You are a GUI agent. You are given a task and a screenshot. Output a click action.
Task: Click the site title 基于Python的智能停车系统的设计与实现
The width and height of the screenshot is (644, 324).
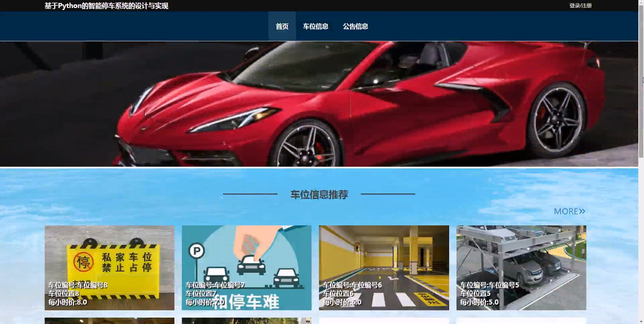106,6
